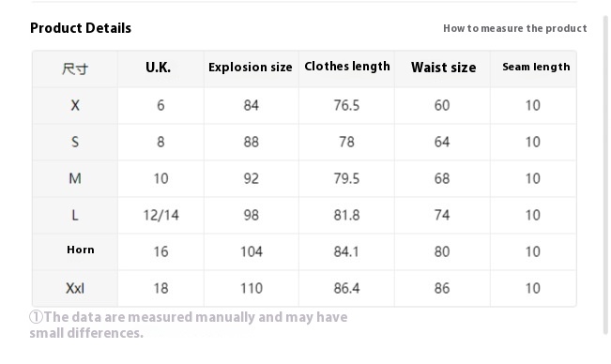Image resolution: width=611 pixels, height=364 pixels.
Task: Select the S size row label
Action: 75,142
